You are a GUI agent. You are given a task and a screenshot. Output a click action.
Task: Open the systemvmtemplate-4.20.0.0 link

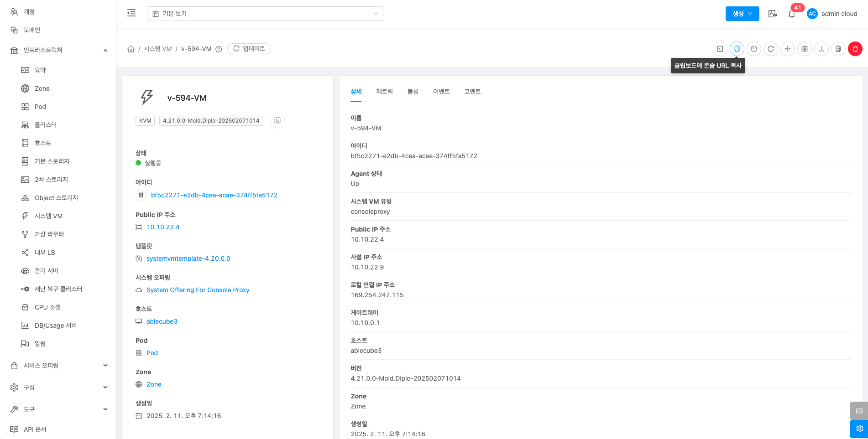188,258
